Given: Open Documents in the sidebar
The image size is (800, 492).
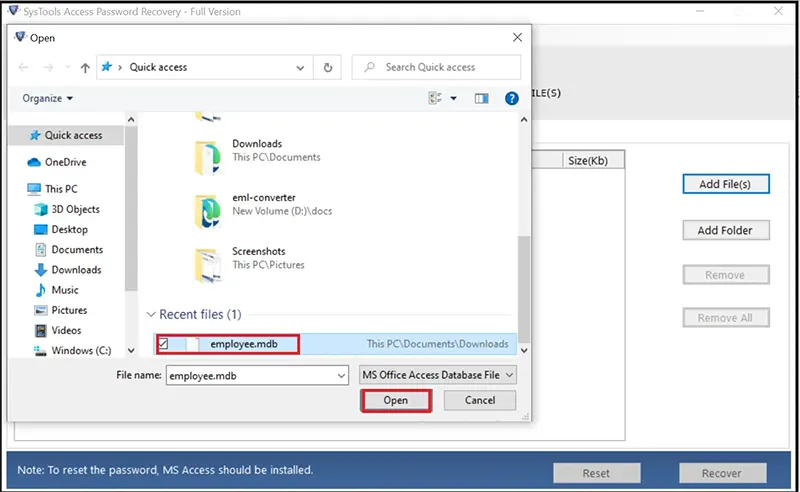Looking at the screenshot, I should coord(77,250).
